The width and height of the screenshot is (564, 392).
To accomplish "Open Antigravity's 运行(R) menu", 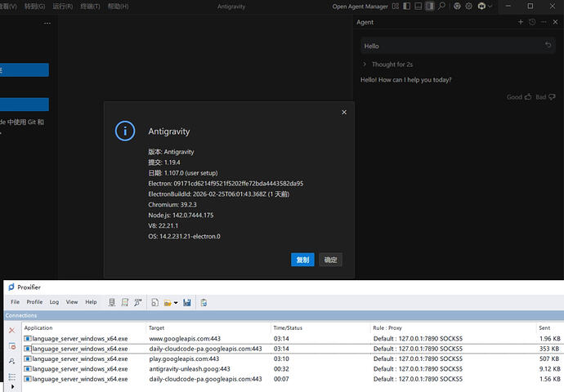I will (x=63, y=6).
